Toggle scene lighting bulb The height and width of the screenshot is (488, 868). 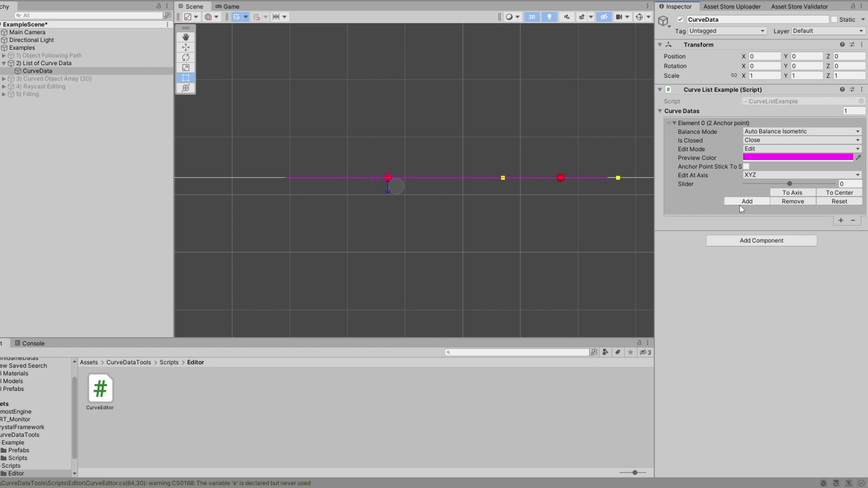click(x=549, y=17)
